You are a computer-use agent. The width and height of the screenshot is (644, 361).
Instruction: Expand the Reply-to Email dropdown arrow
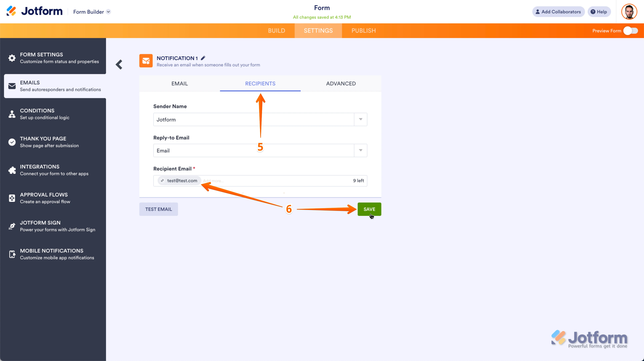360,150
